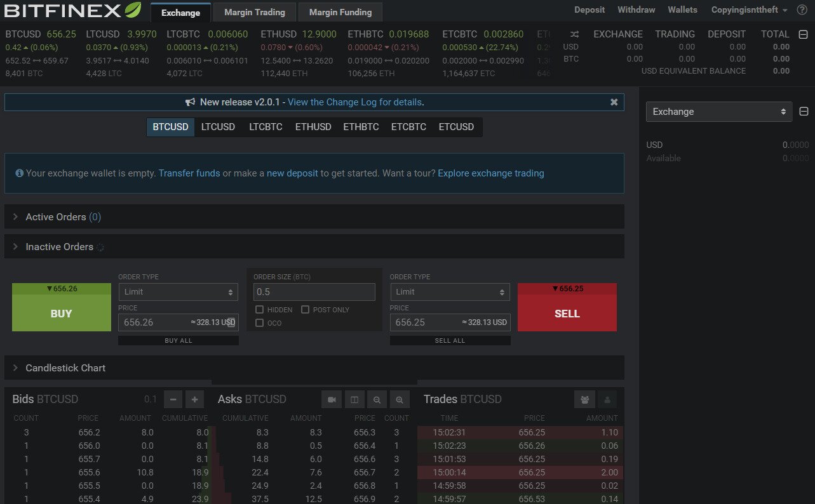Click the shuffle arrows icon near balances
This screenshot has width=815, height=504.
(x=574, y=34)
